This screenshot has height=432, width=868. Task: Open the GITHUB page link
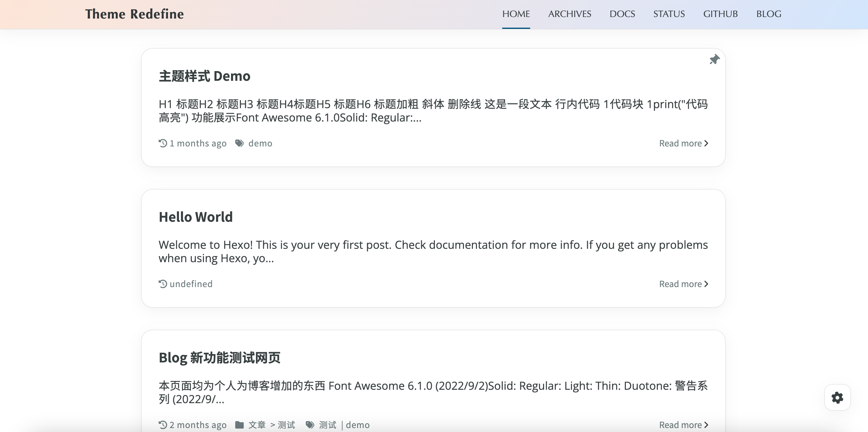720,14
